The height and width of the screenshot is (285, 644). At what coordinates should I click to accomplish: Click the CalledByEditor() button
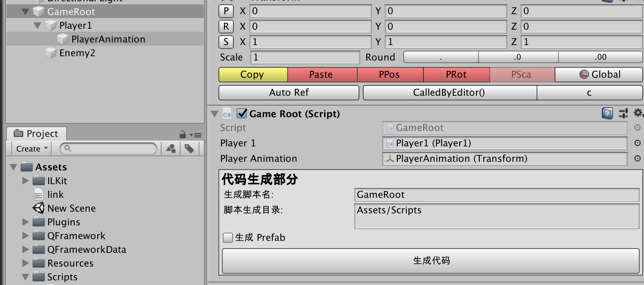point(450,93)
